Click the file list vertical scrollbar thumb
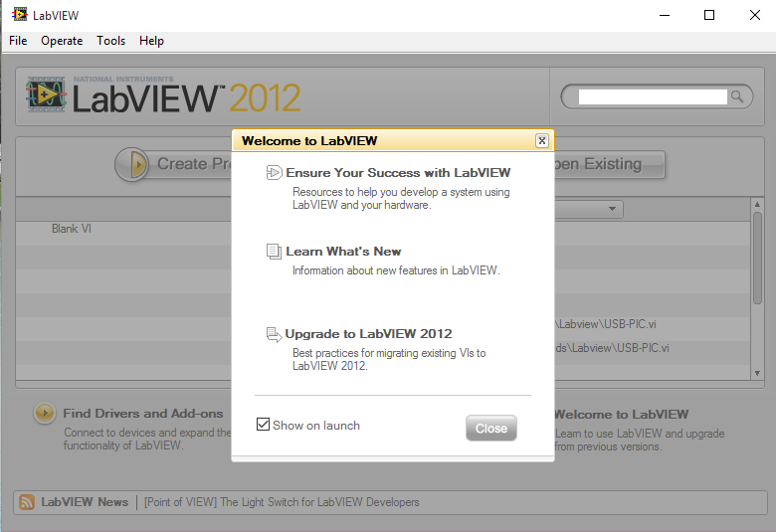776x532 pixels. [757, 258]
